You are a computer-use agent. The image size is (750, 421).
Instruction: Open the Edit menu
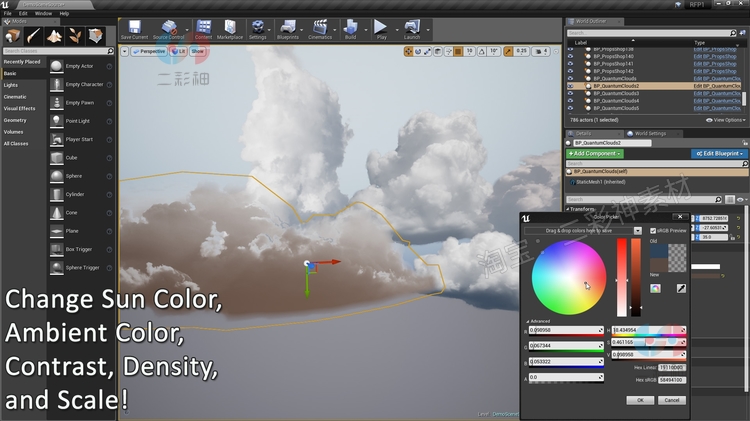[x=23, y=13]
